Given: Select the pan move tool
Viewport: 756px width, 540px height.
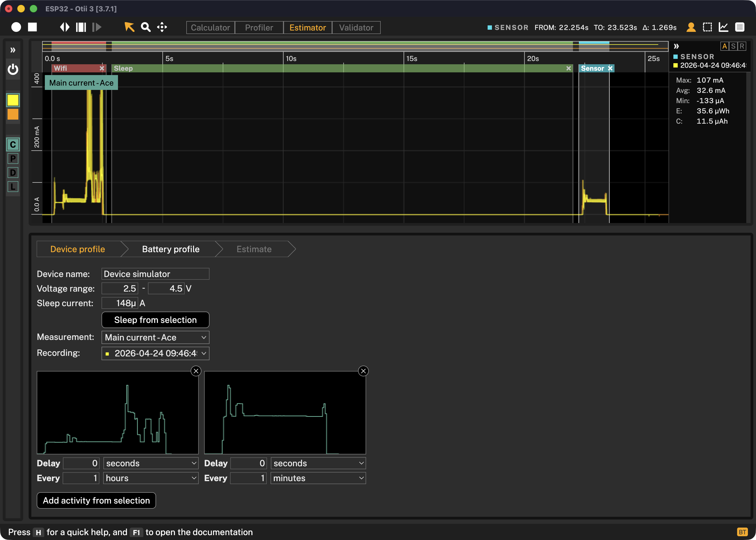Looking at the screenshot, I should (x=162, y=27).
